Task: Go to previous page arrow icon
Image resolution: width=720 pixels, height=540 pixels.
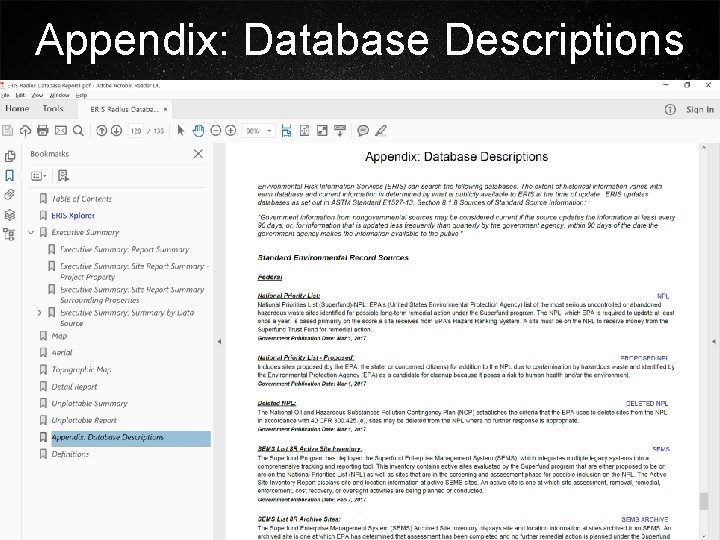Action: [x=101, y=131]
